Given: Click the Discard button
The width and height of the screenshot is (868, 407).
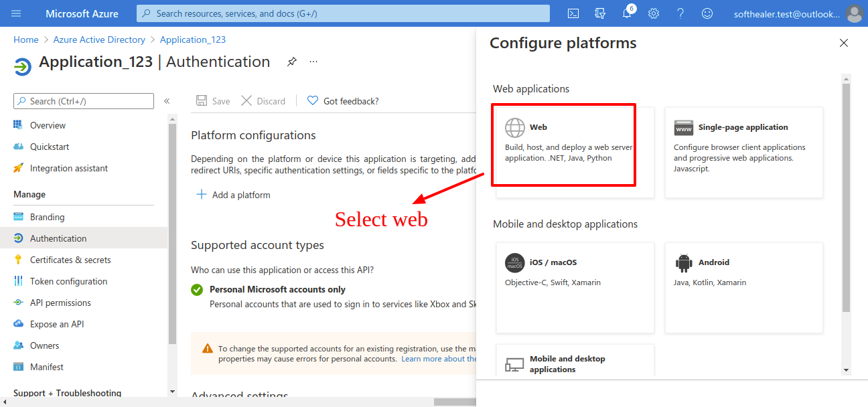Looking at the screenshot, I should click(263, 101).
